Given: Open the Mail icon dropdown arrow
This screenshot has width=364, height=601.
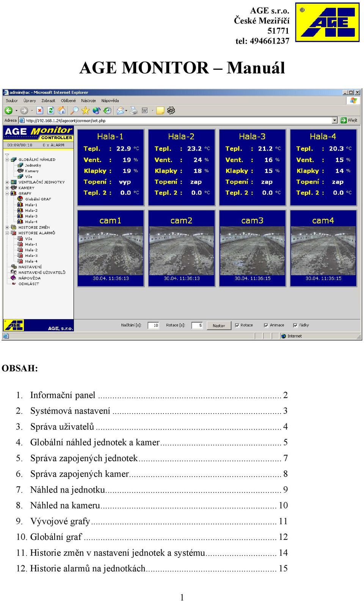Looking at the screenshot, I should point(126,111).
